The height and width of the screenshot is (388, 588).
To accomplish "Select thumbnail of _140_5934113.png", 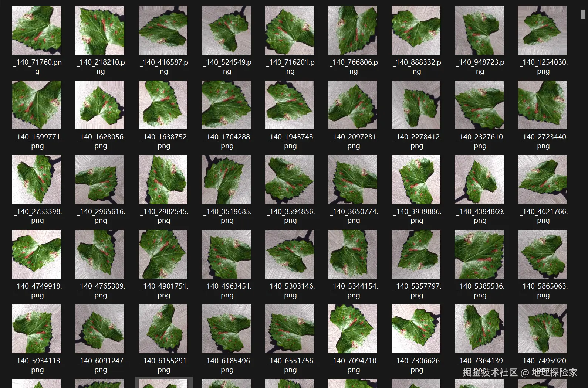I will 37,329.
